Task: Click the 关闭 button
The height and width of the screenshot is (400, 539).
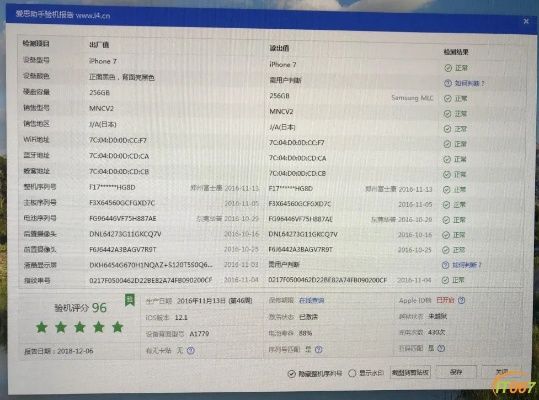Action: 502,372
